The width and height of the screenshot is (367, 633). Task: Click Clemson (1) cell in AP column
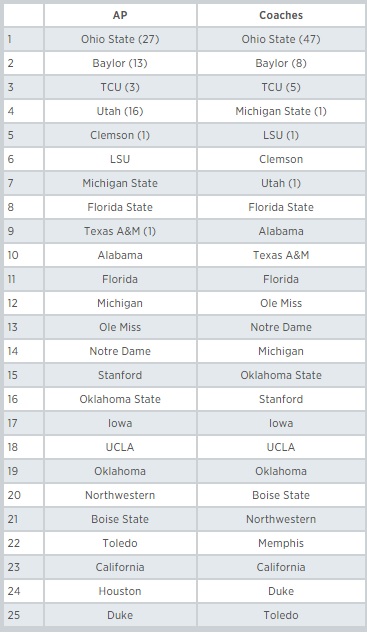(x=120, y=135)
